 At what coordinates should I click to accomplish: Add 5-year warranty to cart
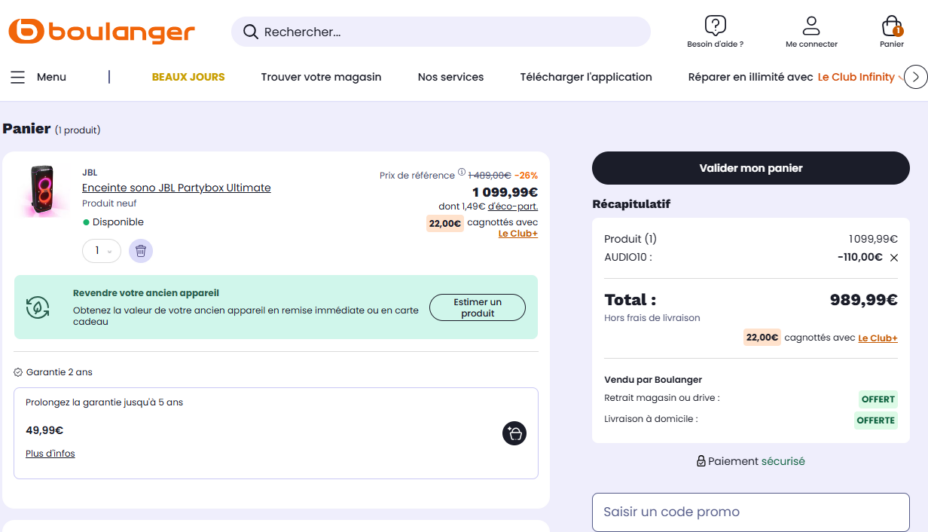[514, 433]
